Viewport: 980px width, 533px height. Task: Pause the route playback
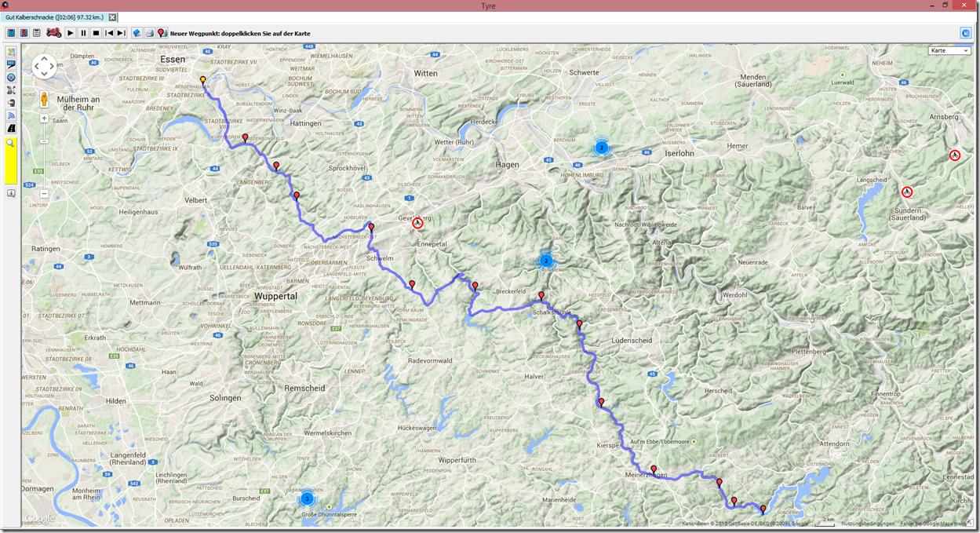(x=83, y=33)
